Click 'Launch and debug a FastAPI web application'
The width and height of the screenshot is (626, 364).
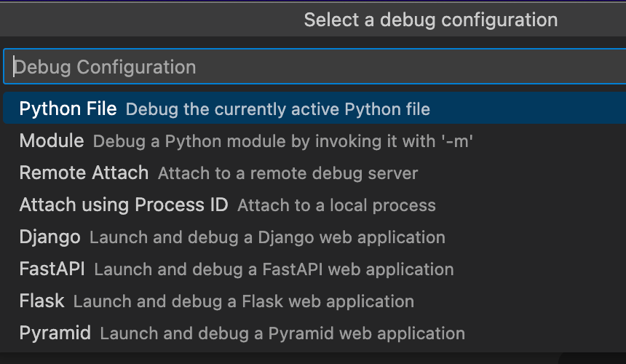[x=274, y=269]
